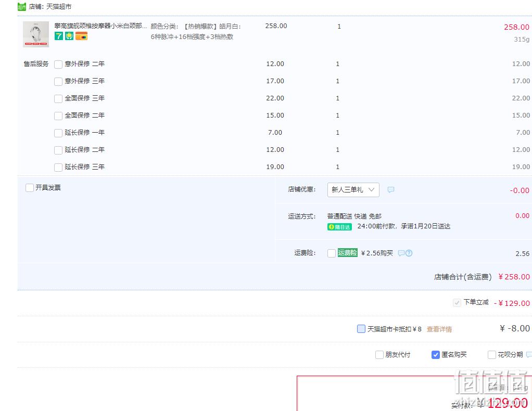Viewport: 532px width, 411px height.
Task: Check 意外保修 二年 warranty option
Action: (x=58, y=65)
